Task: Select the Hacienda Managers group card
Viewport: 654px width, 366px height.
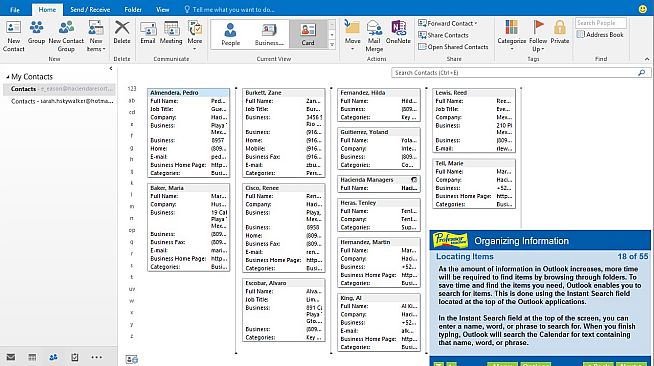Action: tap(379, 184)
